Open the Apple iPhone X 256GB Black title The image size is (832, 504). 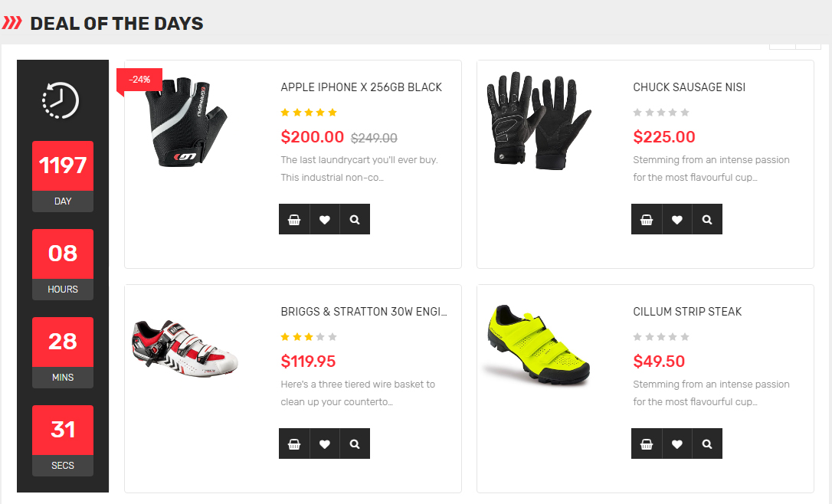click(x=361, y=87)
